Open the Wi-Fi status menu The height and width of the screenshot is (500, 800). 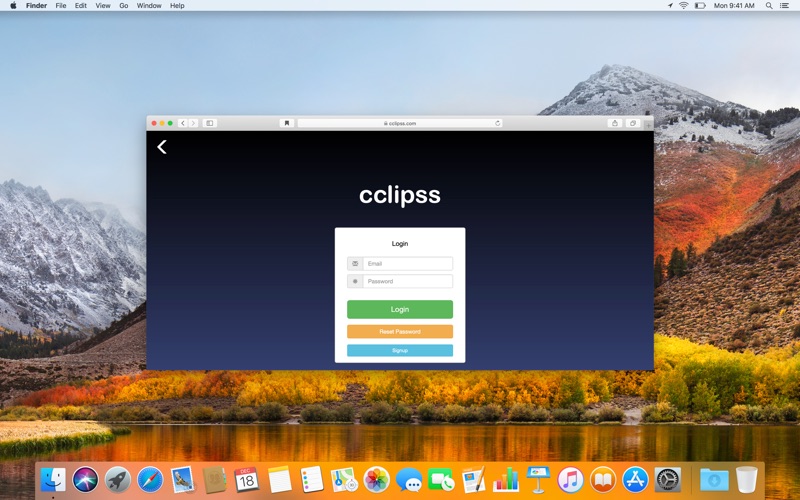[684, 6]
